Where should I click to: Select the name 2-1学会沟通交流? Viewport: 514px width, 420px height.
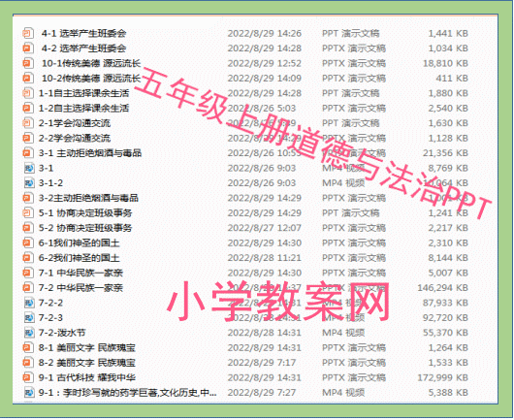pyautogui.click(x=75, y=123)
